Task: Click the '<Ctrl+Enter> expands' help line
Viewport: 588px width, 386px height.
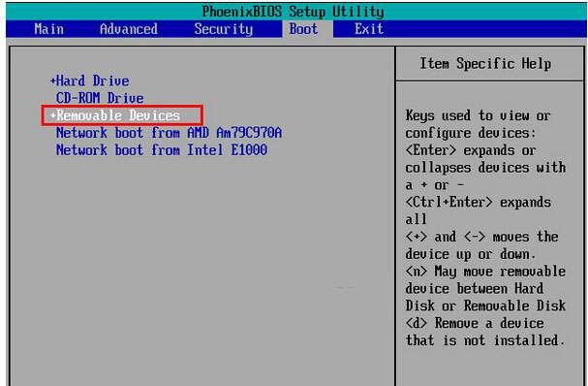Action: point(478,202)
